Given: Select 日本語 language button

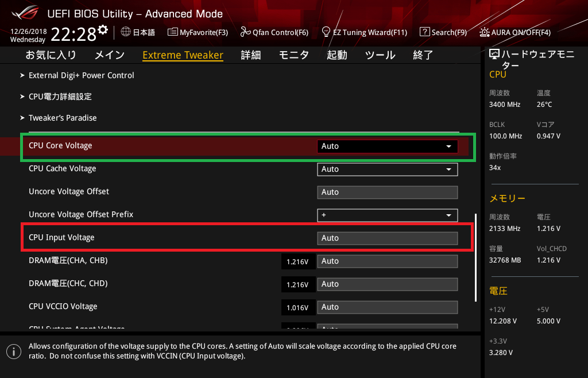Looking at the screenshot, I should [x=144, y=32].
